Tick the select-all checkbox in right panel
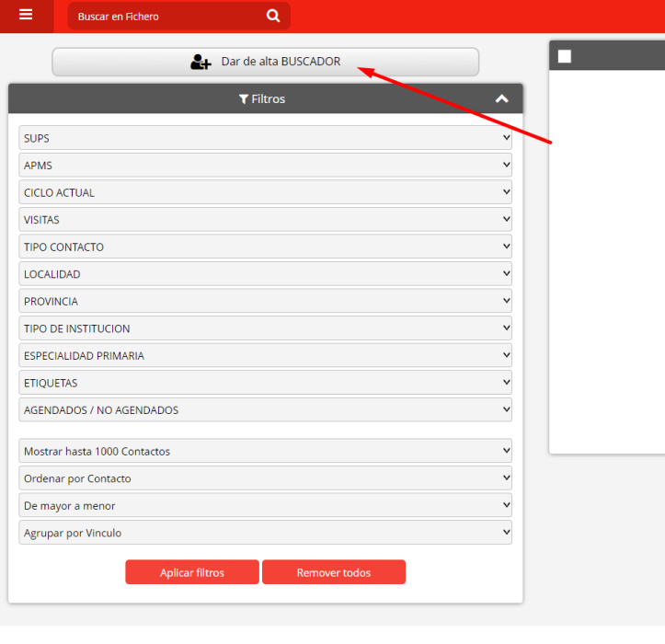 pos(565,57)
